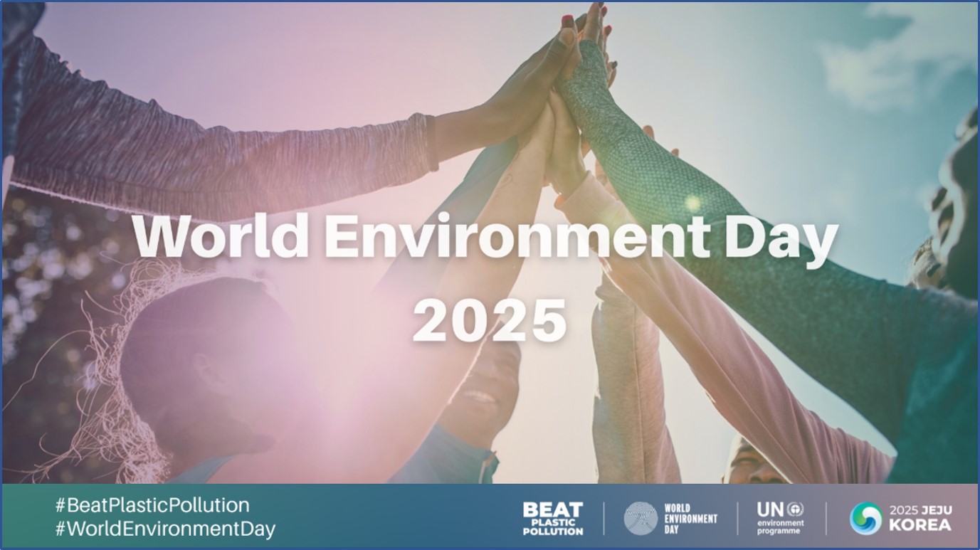980x550 pixels.
Task: Click the large 'UN' lettering
Action: 769,509
